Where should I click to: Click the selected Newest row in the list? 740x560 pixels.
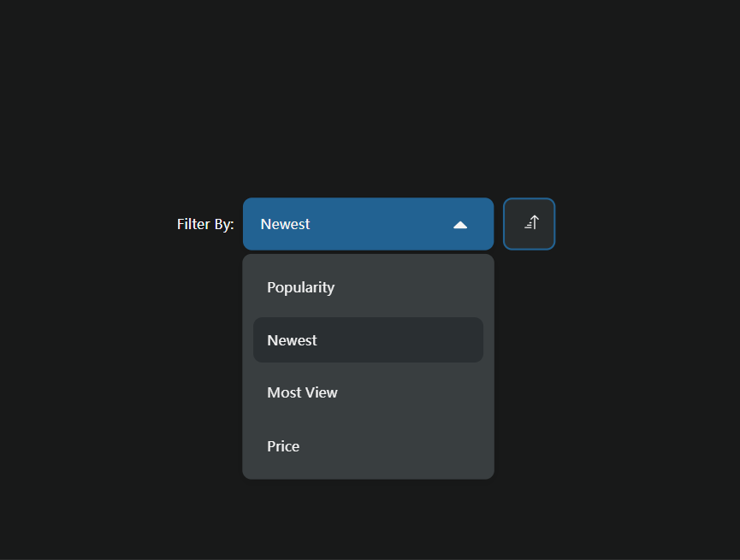(368, 340)
